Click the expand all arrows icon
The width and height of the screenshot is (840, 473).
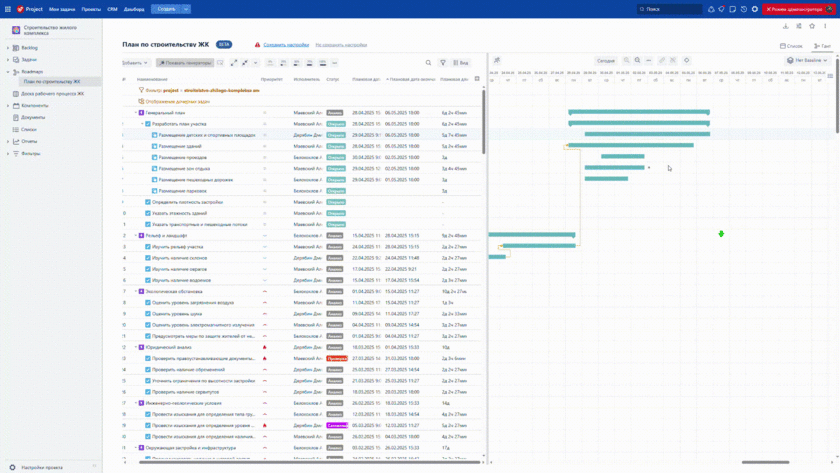click(x=234, y=63)
